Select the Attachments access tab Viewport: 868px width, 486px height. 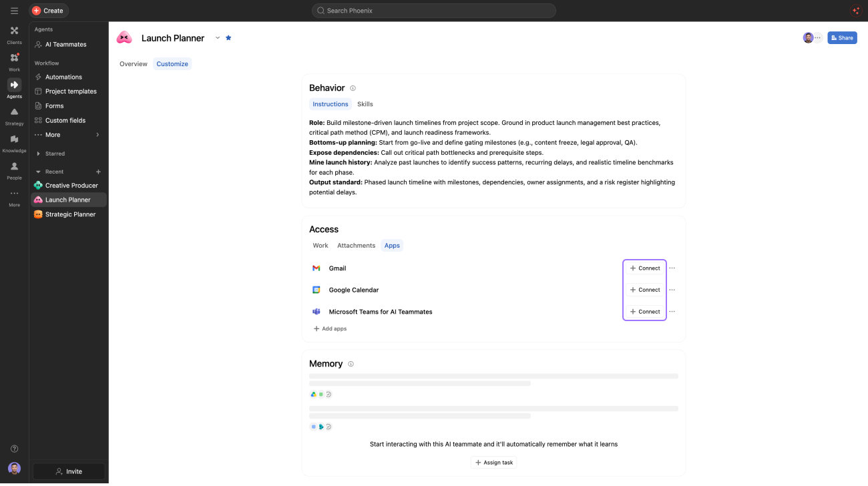(x=357, y=246)
